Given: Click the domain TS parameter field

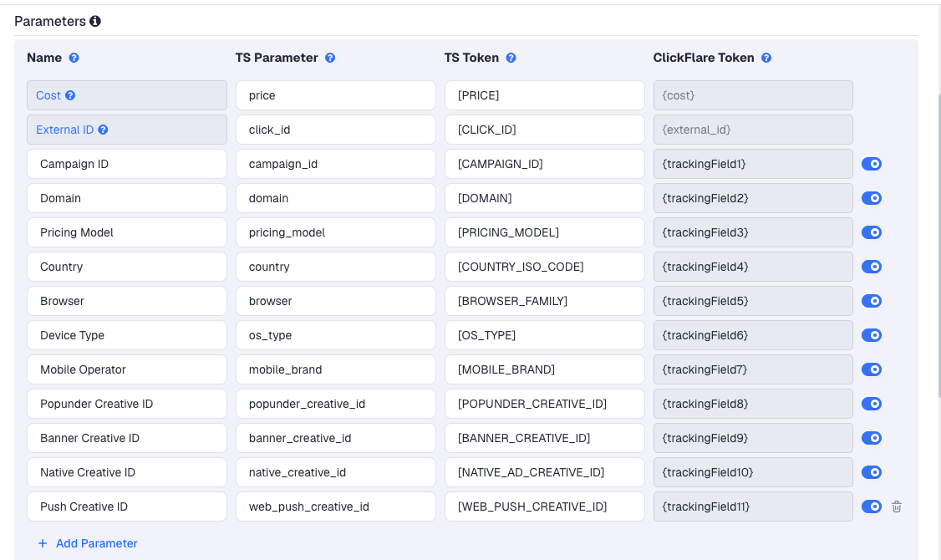Looking at the screenshot, I should pos(335,198).
